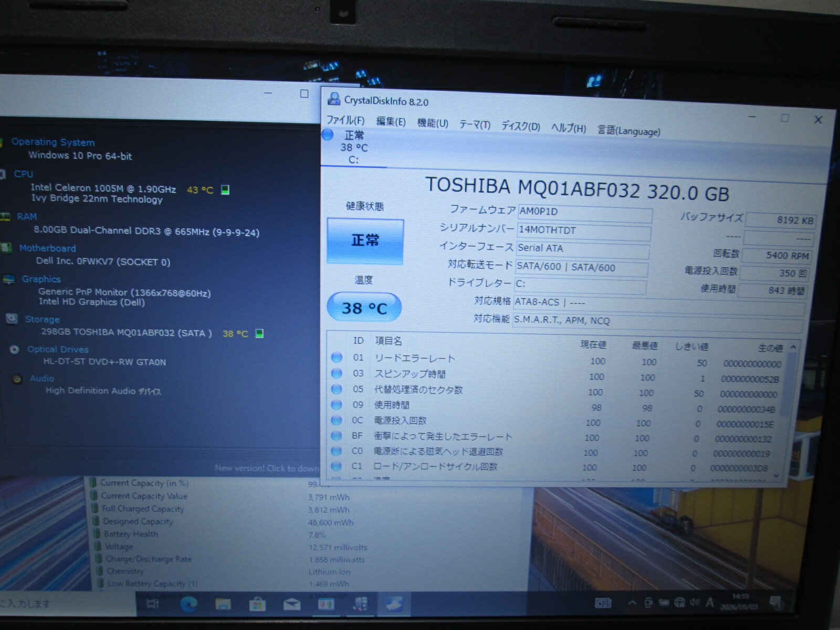Click the Audio speaker icon in Speccy
The image size is (840, 630).
(17, 378)
